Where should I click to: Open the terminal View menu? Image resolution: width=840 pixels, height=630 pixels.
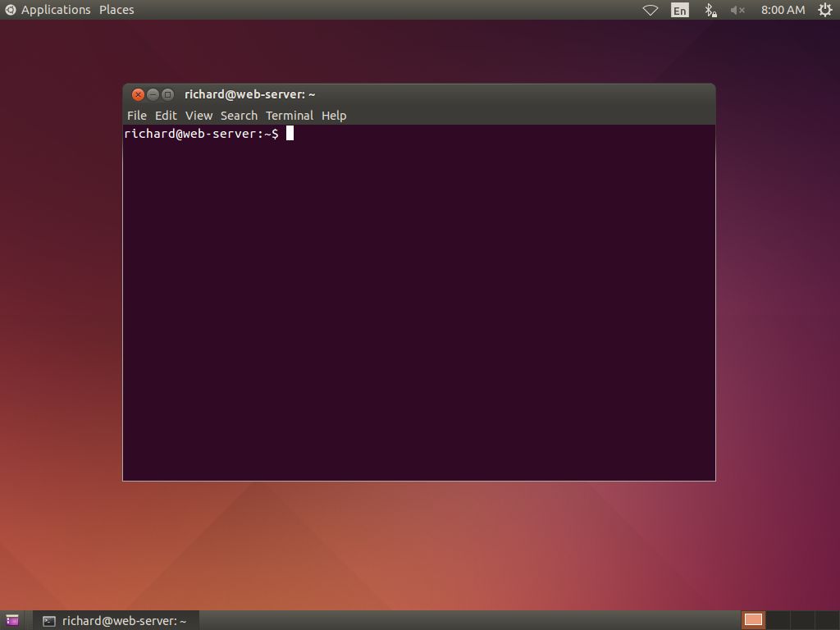pos(199,115)
